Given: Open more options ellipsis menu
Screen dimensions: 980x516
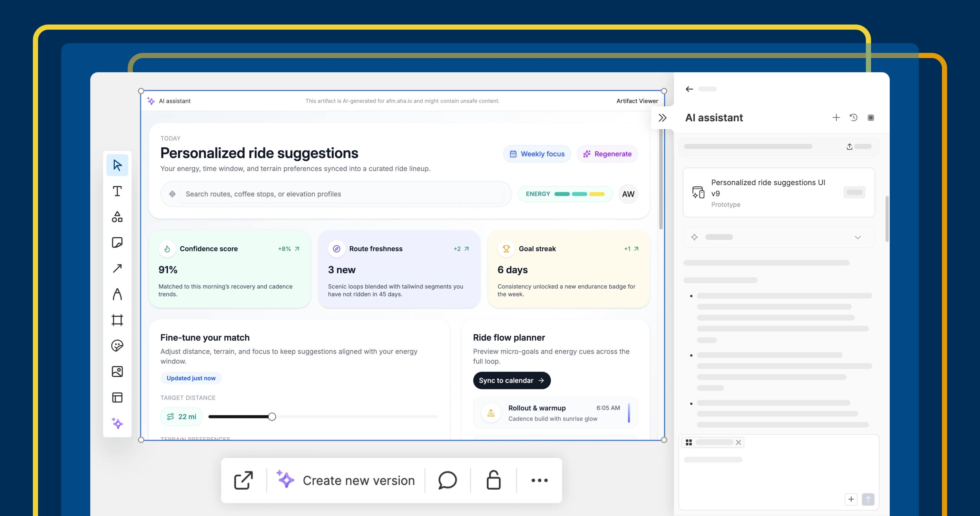Looking at the screenshot, I should tap(539, 480).
